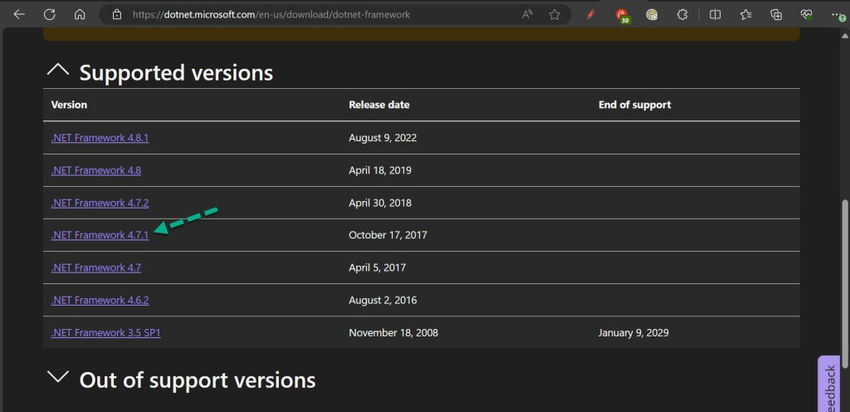The width and height of the screenshot is (850, 412).
Task: Open the .NET Framework 4.8 link
Action: 96,170
